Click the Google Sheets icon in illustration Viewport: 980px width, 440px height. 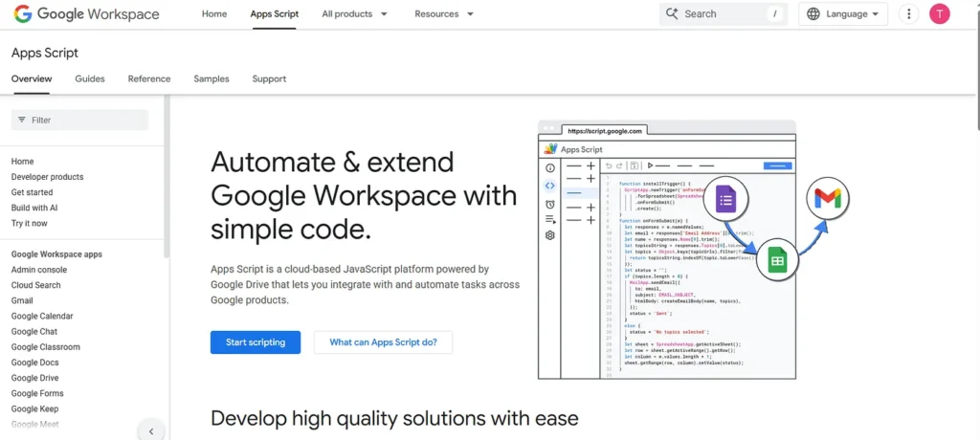pyautogui.click(x=777, y=260)
